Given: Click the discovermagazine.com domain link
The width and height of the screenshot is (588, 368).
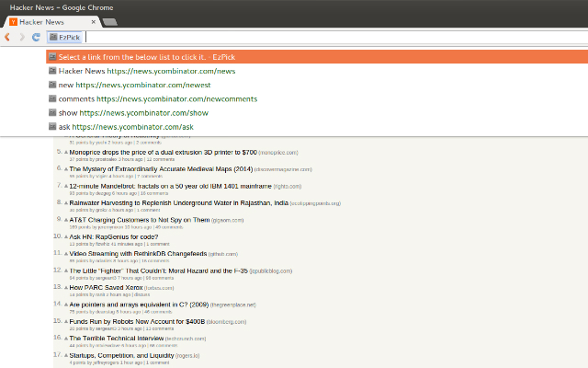Looking at the screenshot, I should [283, 169].
